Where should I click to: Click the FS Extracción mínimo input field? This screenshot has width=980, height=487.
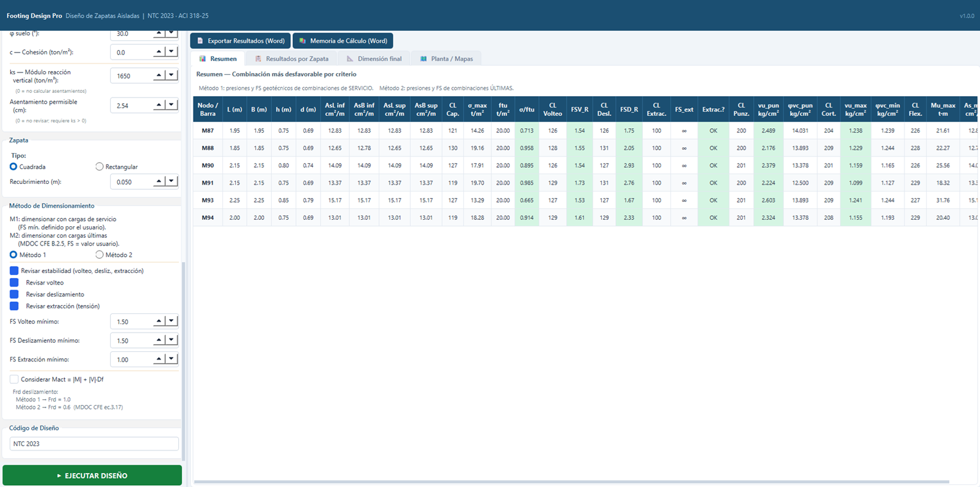coord(131,359)
